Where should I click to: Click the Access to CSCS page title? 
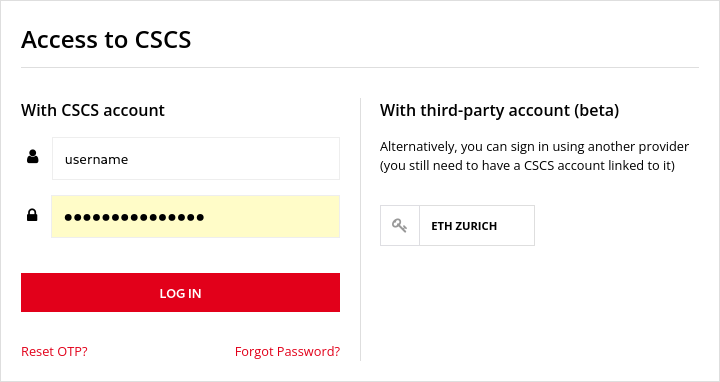[106, 39]
